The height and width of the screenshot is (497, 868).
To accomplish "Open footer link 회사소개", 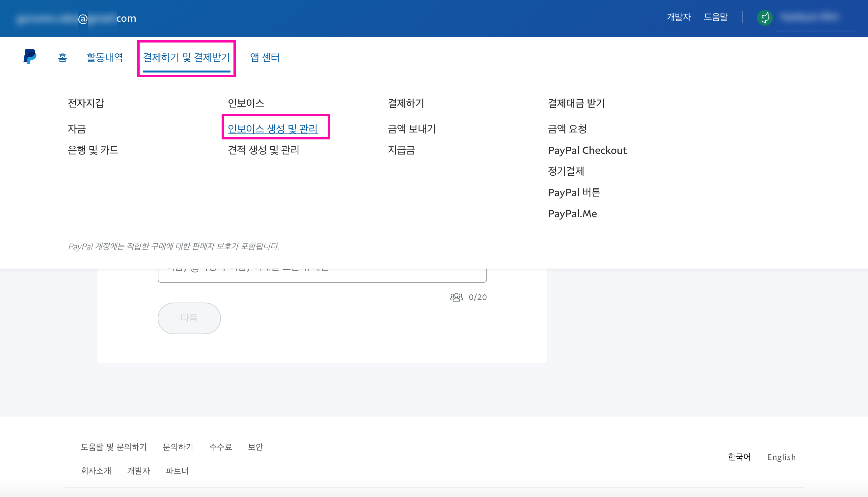I will (96, 471).
